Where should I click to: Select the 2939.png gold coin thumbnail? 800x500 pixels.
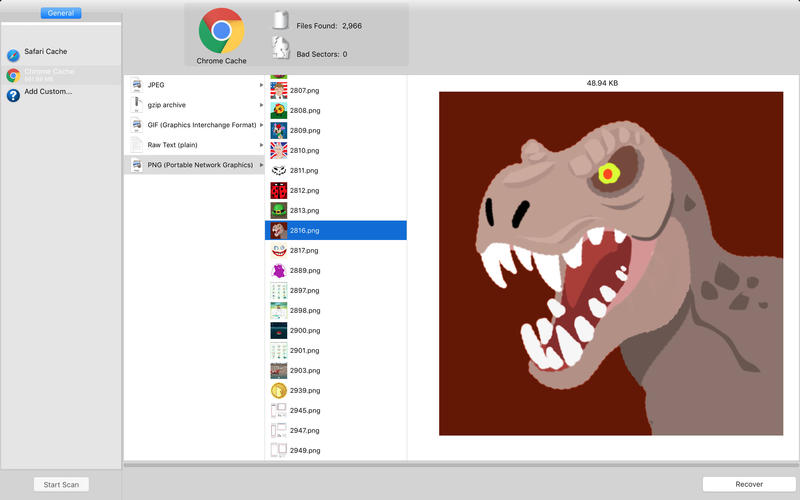279,390
